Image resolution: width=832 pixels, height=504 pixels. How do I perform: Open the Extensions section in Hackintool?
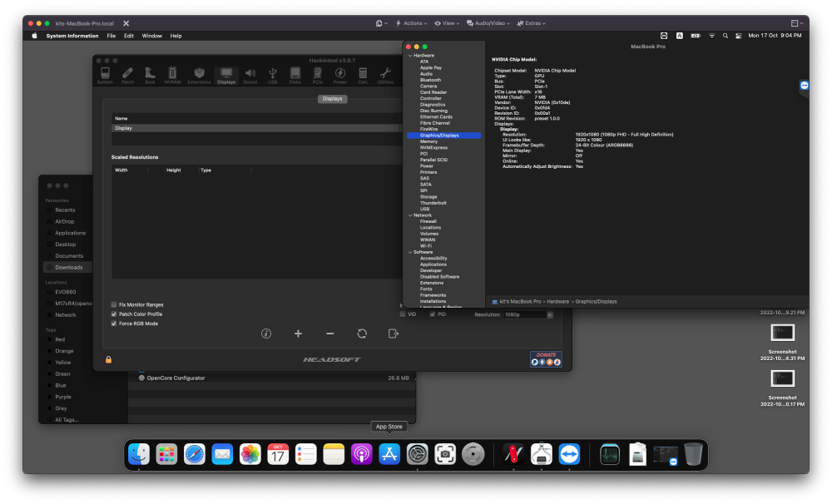pyautogui.click(x=199, y=76)
